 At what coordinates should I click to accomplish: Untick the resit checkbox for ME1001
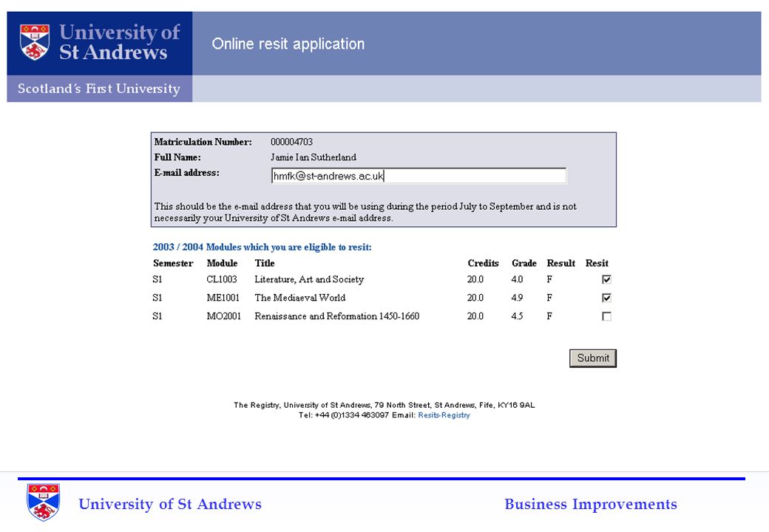click(x=606, y=298)
